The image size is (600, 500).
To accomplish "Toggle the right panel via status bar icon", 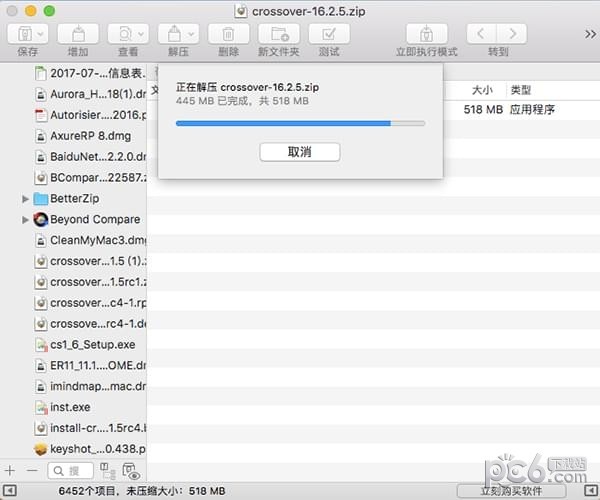I will 592,490.
